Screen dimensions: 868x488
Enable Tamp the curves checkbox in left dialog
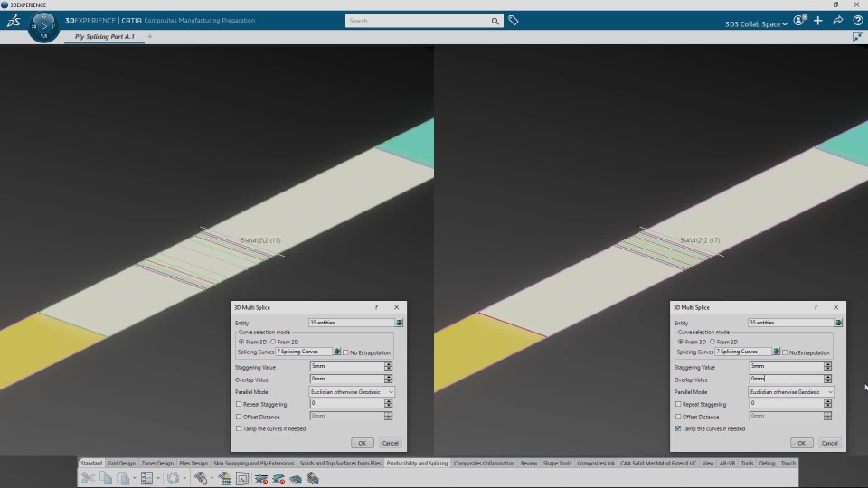coord(239,428)
